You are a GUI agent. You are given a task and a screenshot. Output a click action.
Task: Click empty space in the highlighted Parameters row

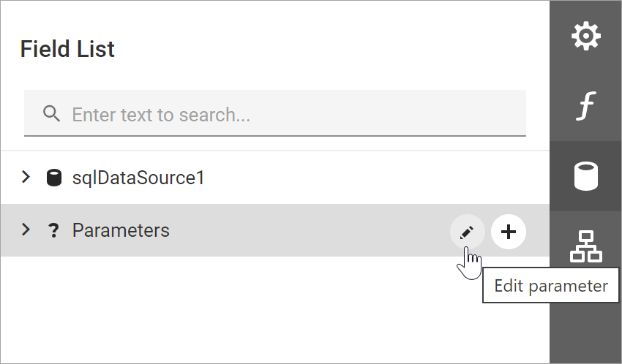coord(307,231)
